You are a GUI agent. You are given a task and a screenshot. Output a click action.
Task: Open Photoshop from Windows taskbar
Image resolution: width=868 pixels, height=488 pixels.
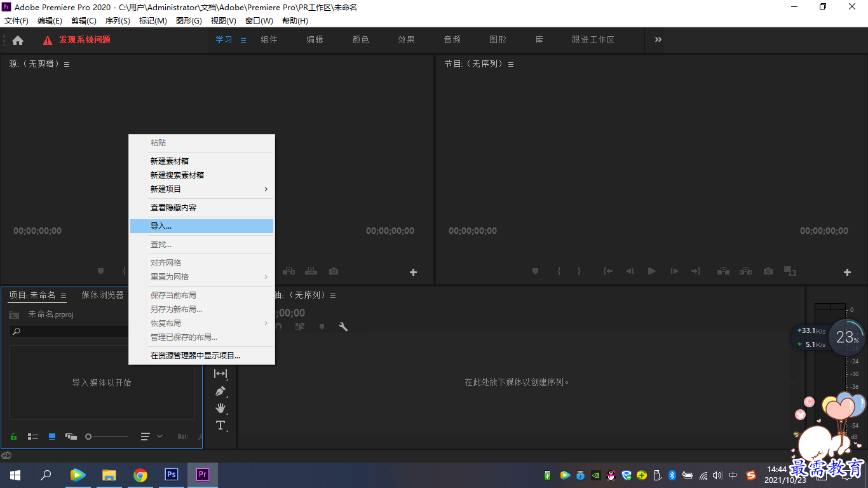[171, 475]
